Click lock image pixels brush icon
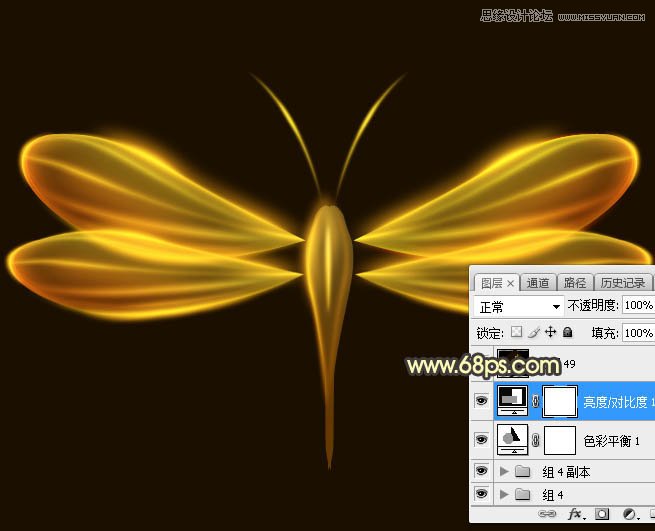655x531 pixels. point(533,332)
